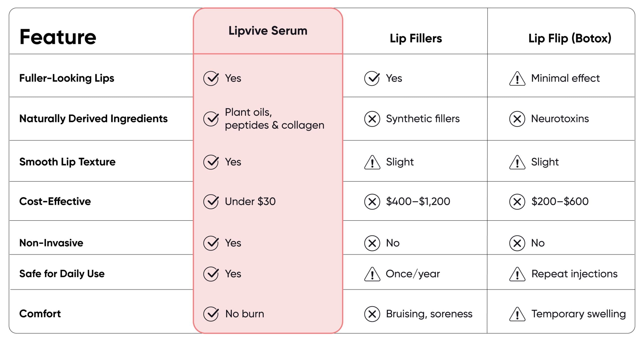Click the warning icon beside Once/year
Viewport: 644px width, 341px height.
click(372, 274)
